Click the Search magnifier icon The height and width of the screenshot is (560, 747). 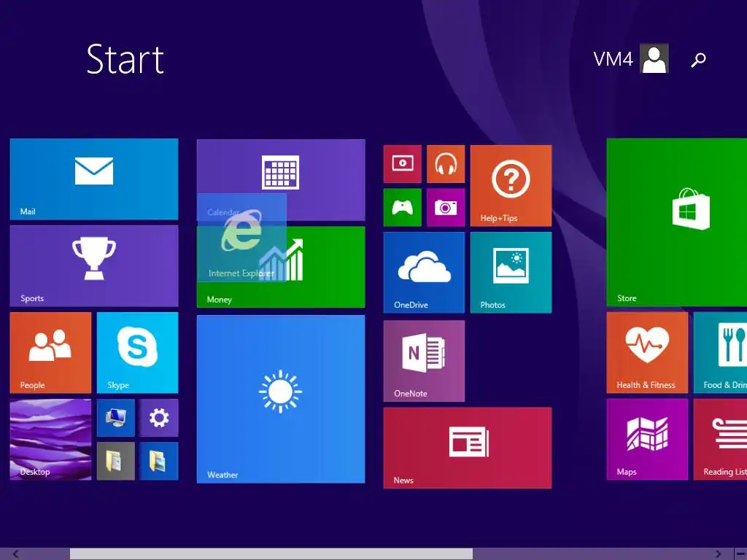(698, 60)
